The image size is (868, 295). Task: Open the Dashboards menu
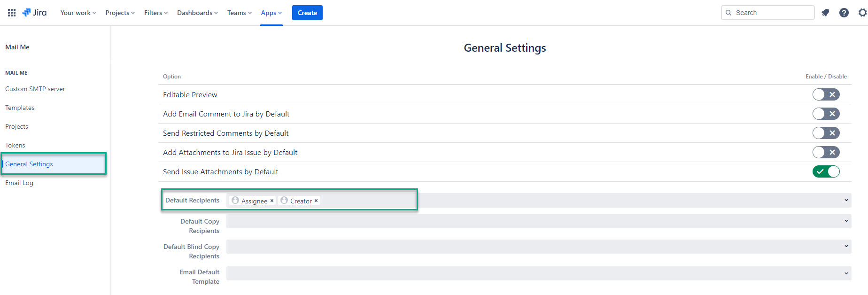coord(197,13)
